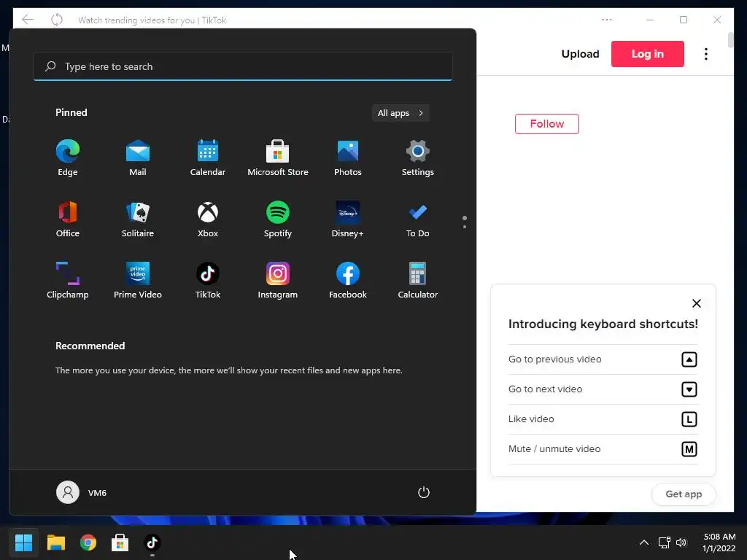Open the Calculator app

click(x=418, y=281)
